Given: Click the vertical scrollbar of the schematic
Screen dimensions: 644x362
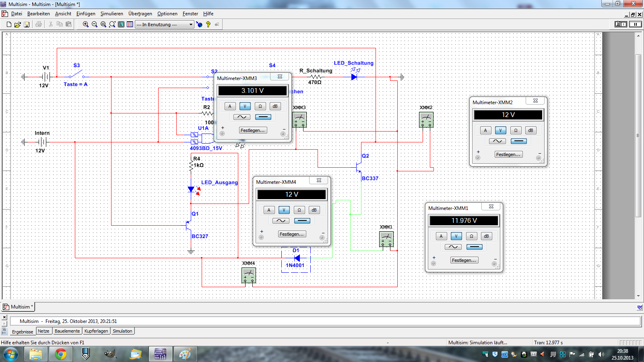Looking at the screenshot, I should click(x=638, y=135).
